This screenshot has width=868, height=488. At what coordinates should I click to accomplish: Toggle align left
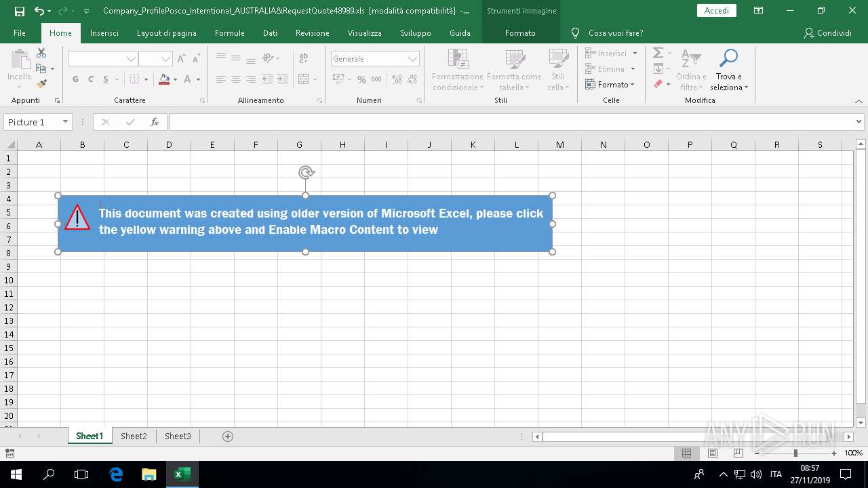(220, 79)
